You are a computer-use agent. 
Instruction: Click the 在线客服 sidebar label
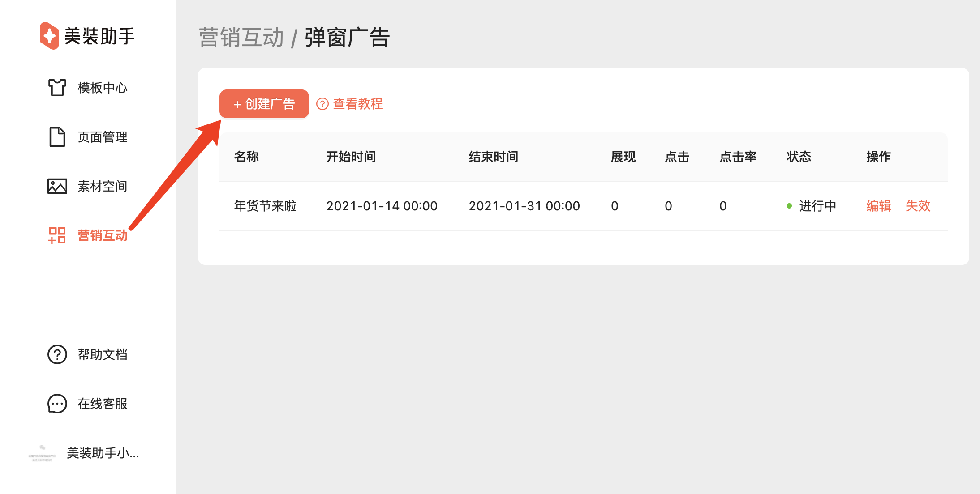103,404
